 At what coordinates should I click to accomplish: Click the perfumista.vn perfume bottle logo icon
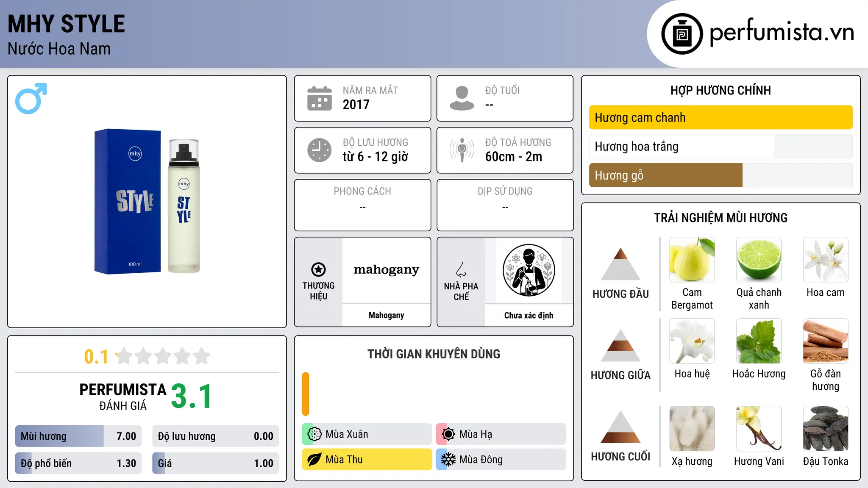pyautogui.click(x=682, y=34)
